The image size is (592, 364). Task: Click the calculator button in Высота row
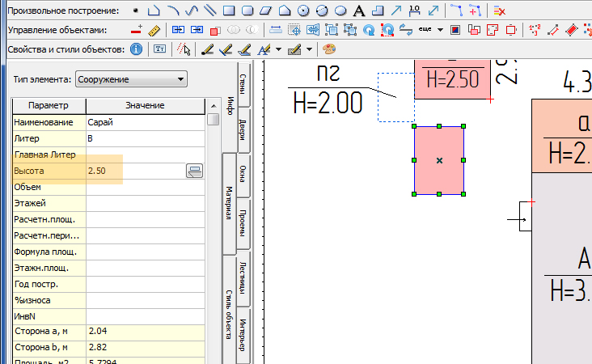(195, 171)
